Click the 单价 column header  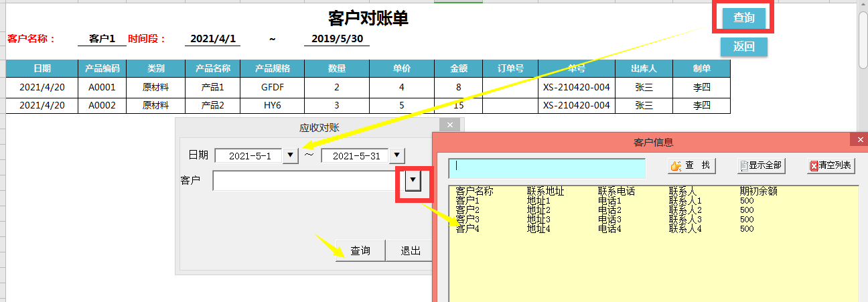[402, 68]
